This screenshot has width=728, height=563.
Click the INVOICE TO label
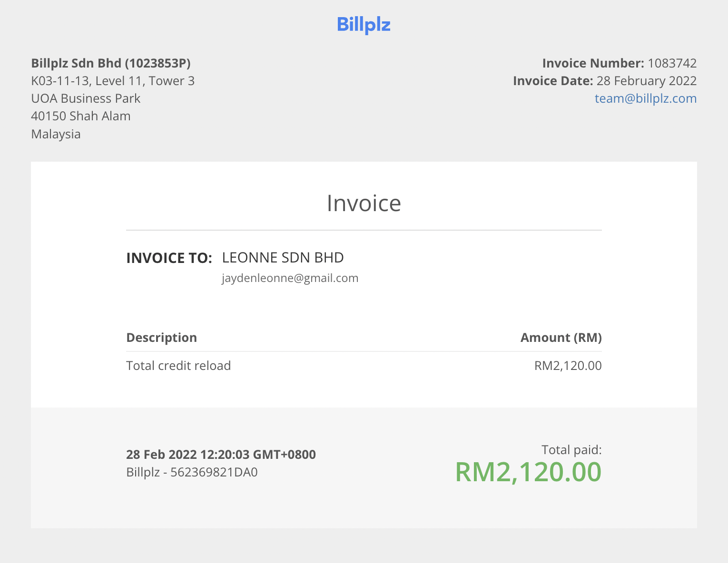click(x=169, y=258)
